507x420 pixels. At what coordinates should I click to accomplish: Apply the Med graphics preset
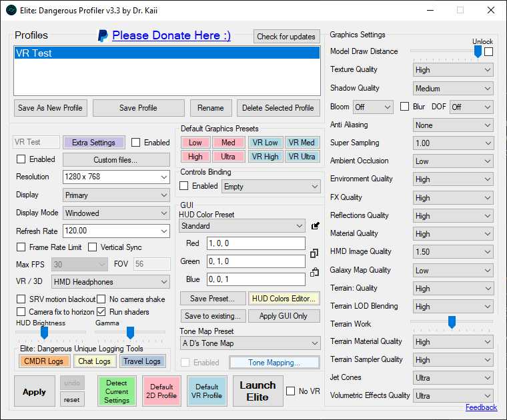click(x=228, y=143)
